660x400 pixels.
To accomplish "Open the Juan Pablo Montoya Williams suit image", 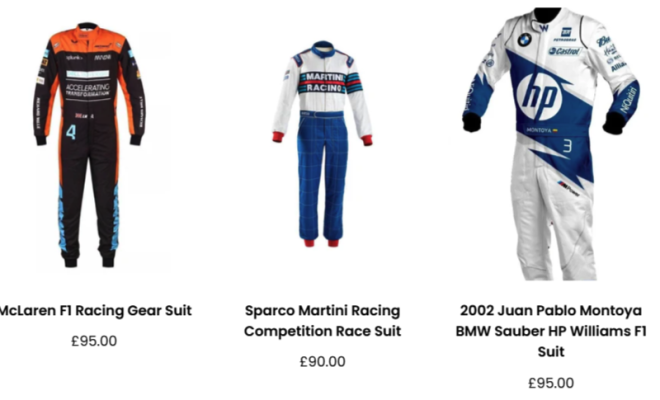I will (551, 144).
